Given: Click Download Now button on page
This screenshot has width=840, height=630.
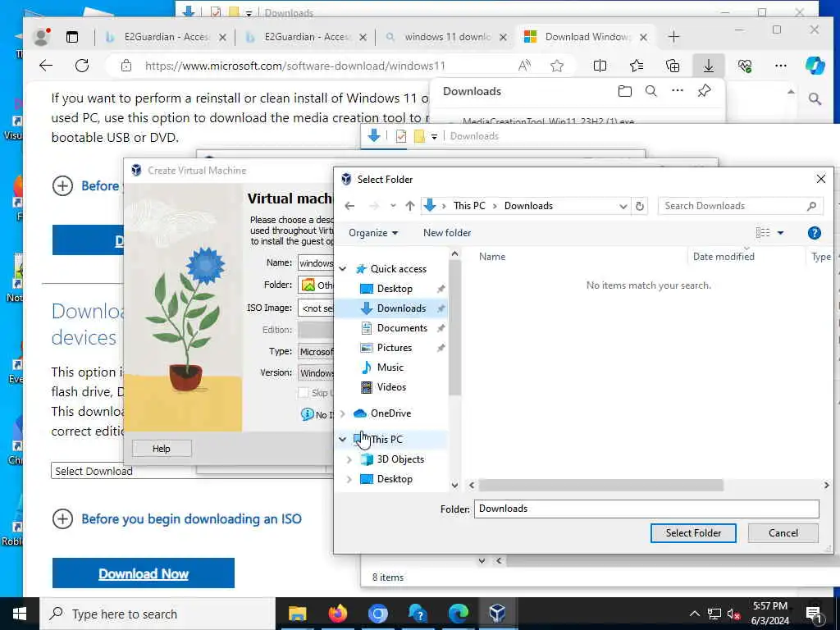Looking at the screenshot, I should coord(144,573).
